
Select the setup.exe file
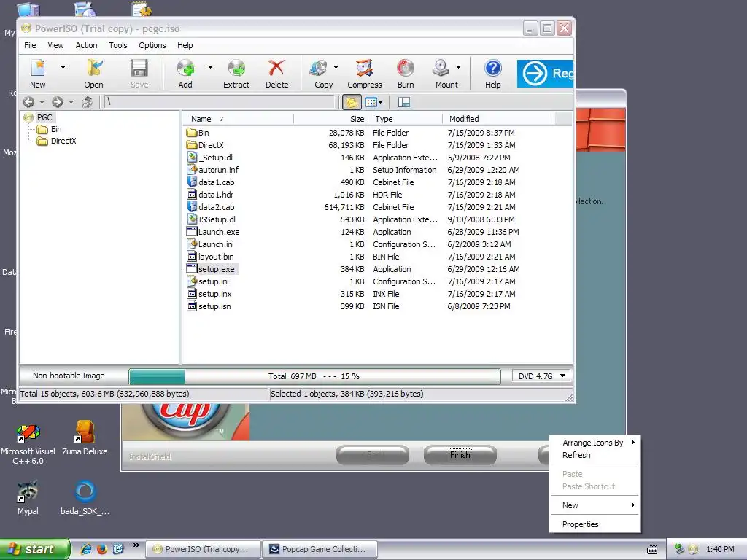coord(216,269)
